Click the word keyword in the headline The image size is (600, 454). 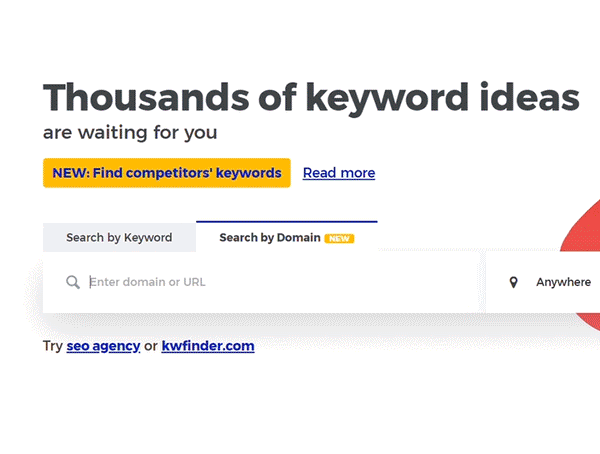coord(387,99)
